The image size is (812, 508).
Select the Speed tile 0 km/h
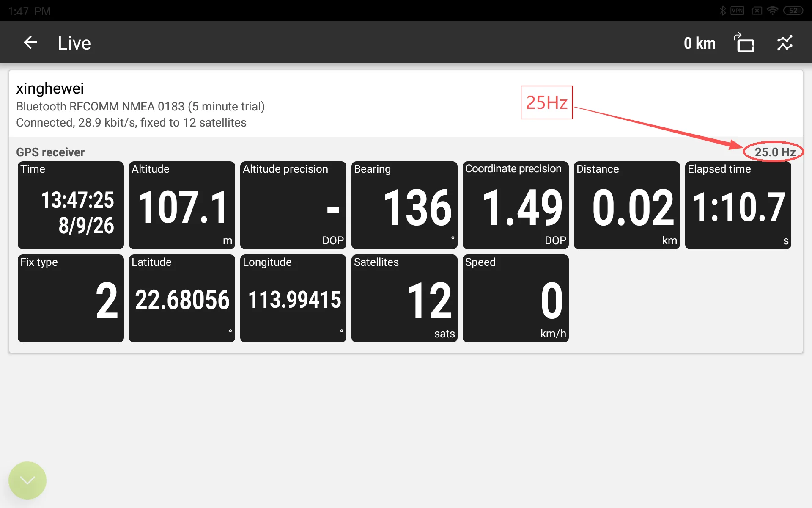(516, 298)
